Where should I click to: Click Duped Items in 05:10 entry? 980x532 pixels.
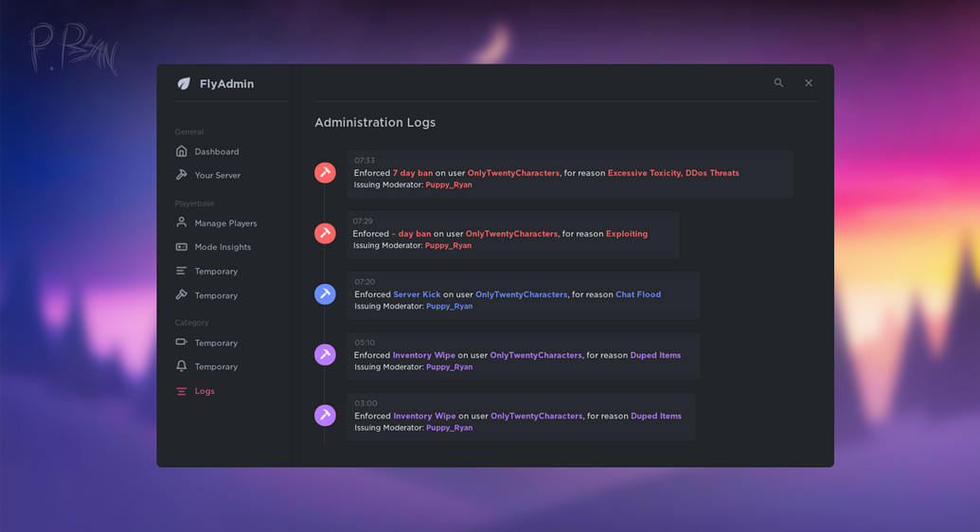[655, 355]
